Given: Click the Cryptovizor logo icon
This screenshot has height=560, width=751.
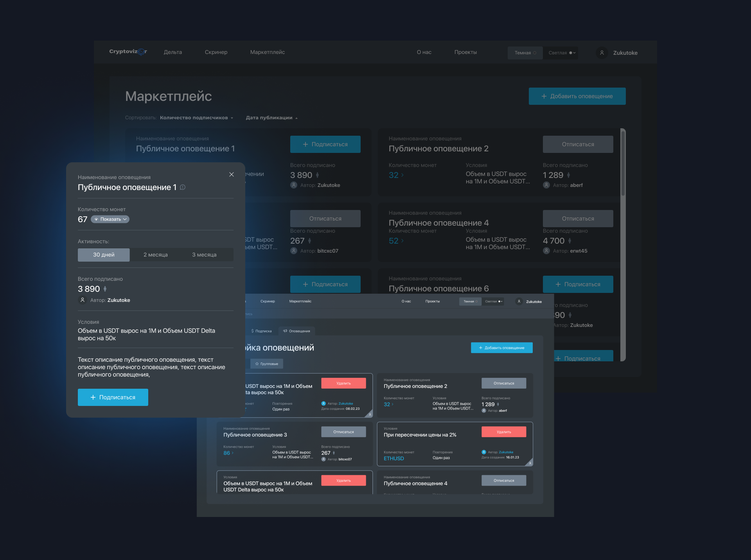Looking at the screenshot, I should pos(142,52).
